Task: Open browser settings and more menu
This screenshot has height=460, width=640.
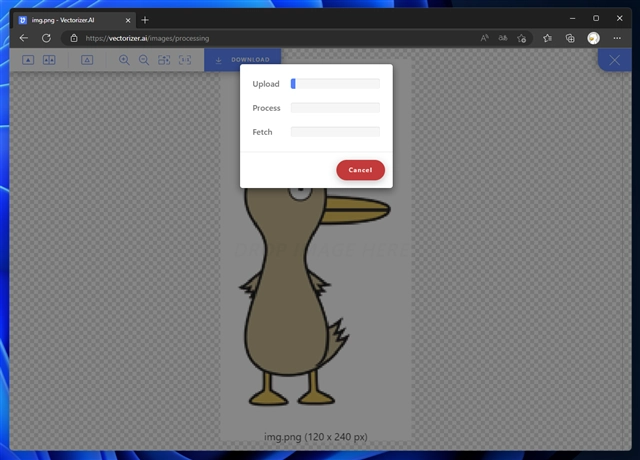Action: click(x=617, y=38)
